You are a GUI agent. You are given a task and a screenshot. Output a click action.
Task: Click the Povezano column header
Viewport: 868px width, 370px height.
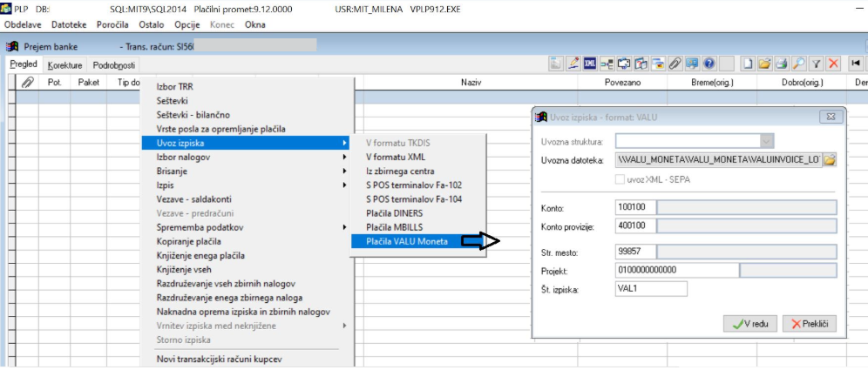(x=623, y=83)
